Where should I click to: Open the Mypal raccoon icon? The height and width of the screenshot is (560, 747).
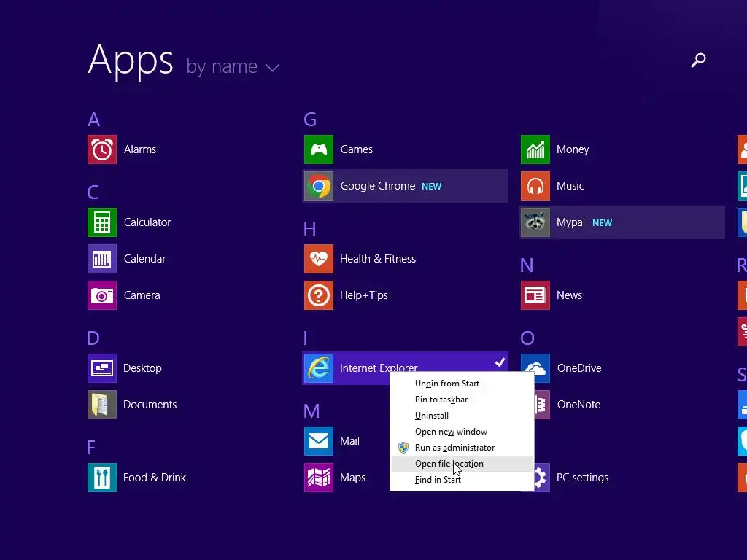[x=535, y=222]
